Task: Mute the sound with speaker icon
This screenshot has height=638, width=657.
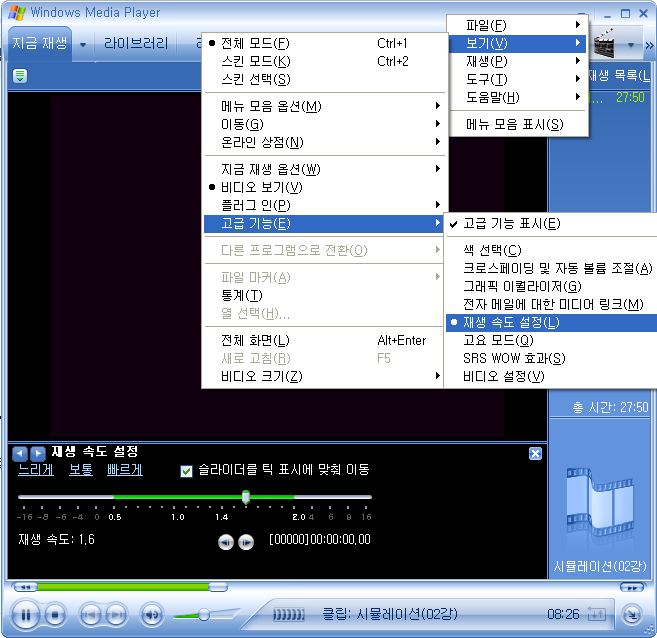Action: click(x=152, y=615)
